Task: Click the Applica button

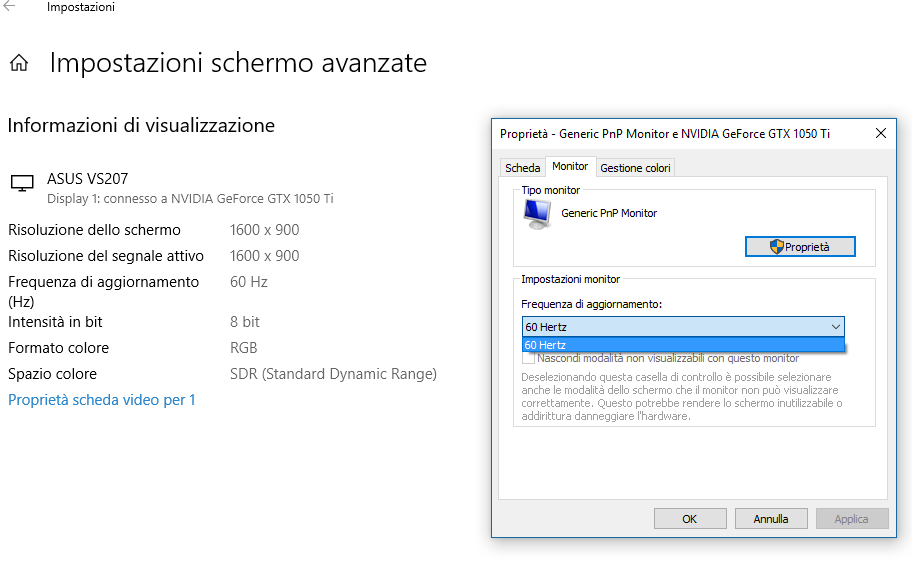Action: (852, 518)
